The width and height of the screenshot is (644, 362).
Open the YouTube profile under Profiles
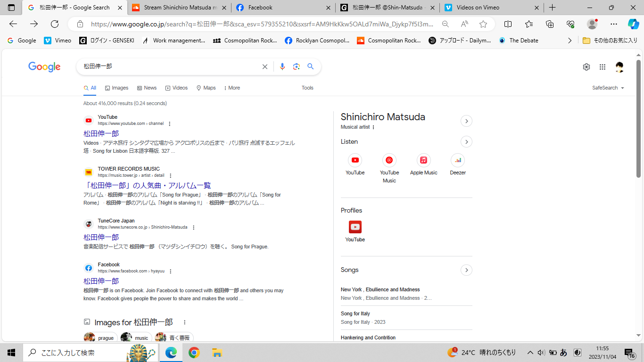pyautogui.click(x=355, y=231)
